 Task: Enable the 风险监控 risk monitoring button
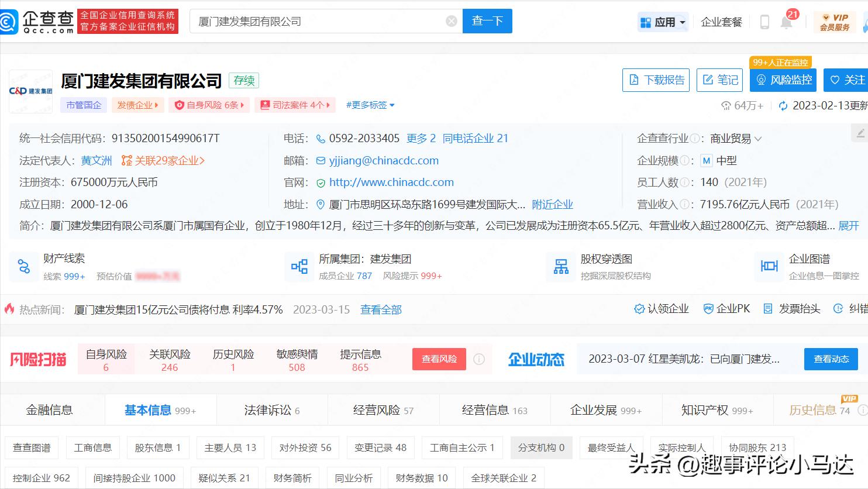783,80
